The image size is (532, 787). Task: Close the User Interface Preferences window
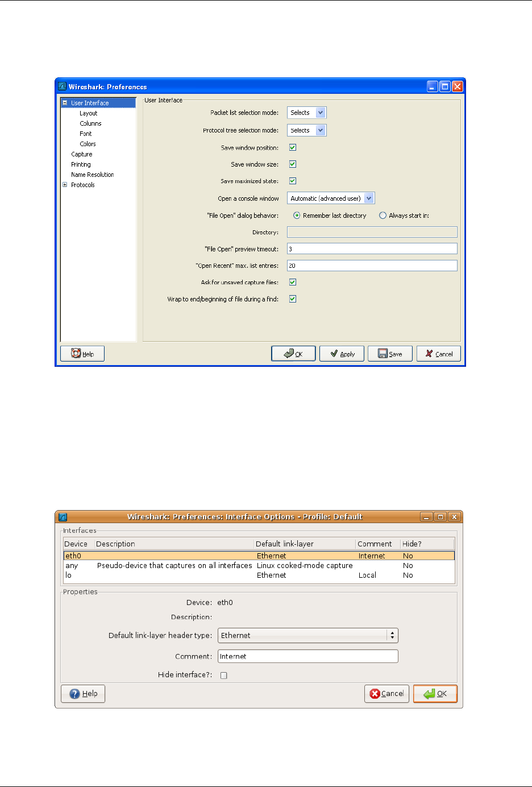[458, 86]
